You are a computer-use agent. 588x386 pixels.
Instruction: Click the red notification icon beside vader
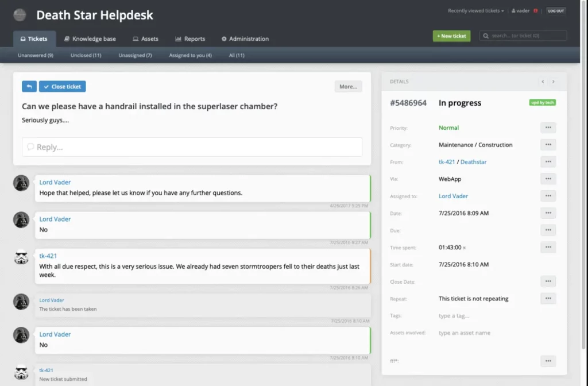click(x=536, y=11)
